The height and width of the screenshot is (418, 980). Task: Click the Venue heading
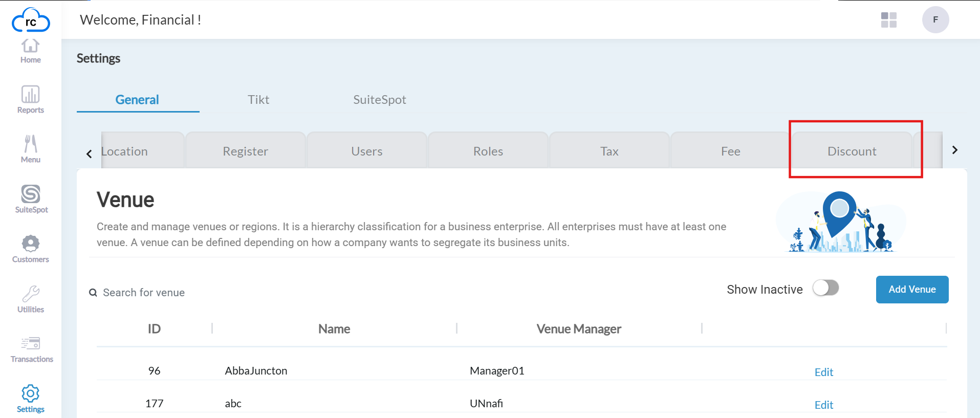[x=125, y=200]
